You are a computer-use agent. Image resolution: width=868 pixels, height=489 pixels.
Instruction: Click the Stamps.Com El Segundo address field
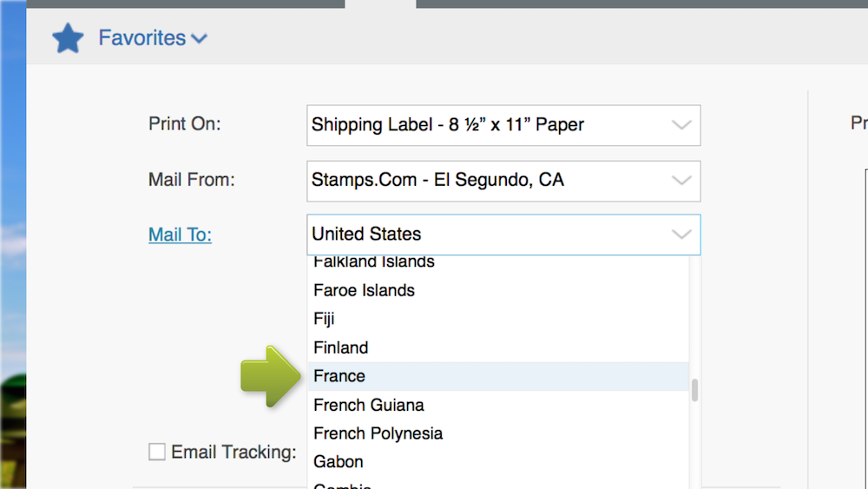pyautogui.click(x=486, y=181)
